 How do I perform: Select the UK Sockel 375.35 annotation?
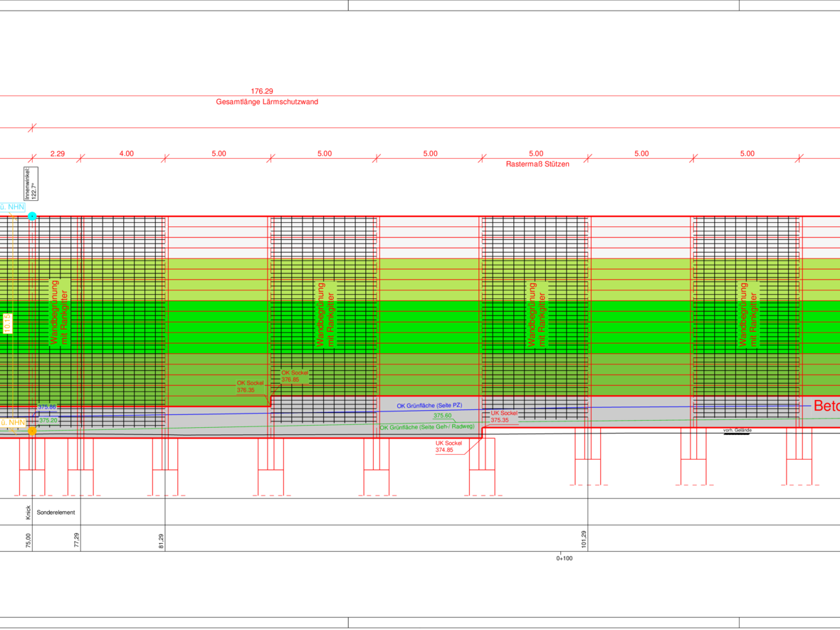504,416
